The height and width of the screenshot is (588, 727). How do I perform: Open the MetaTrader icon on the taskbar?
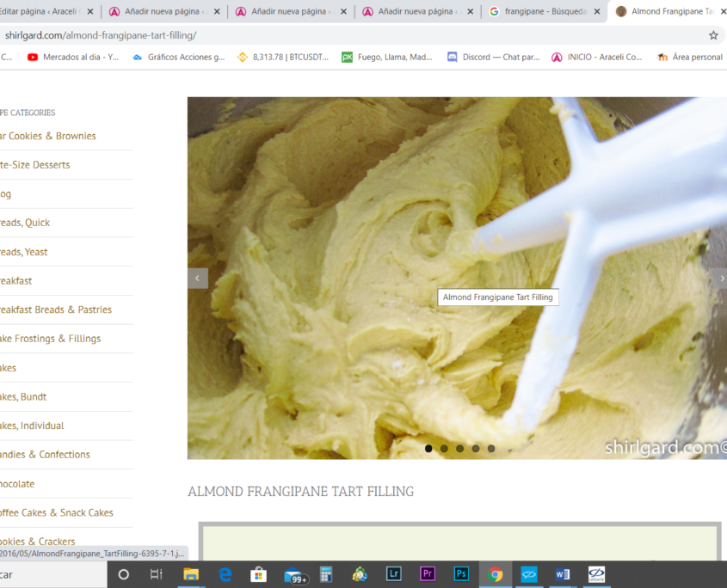pyautogui.click(x=360, y=574)
